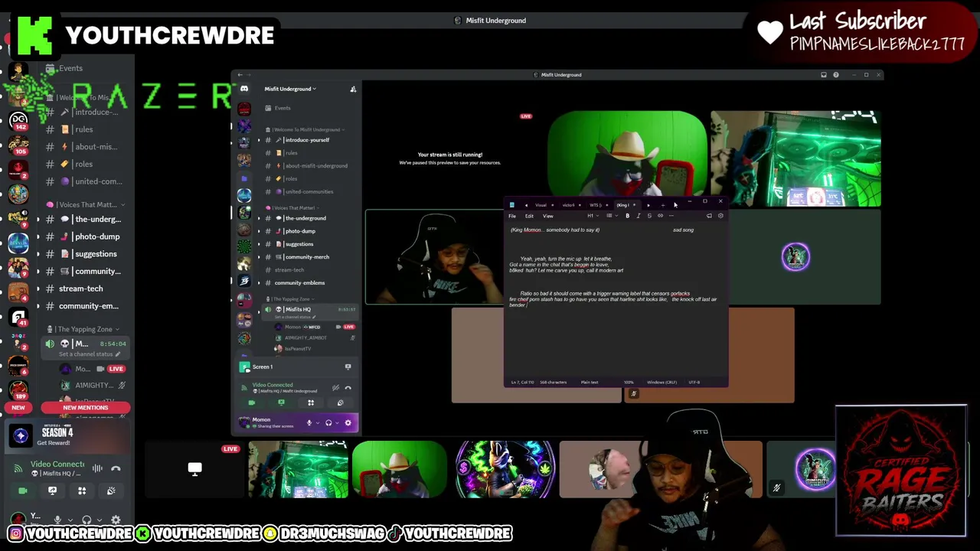Click the invite people icon beside server name
This screenshot has height=551, width=980.
point(353,89)
